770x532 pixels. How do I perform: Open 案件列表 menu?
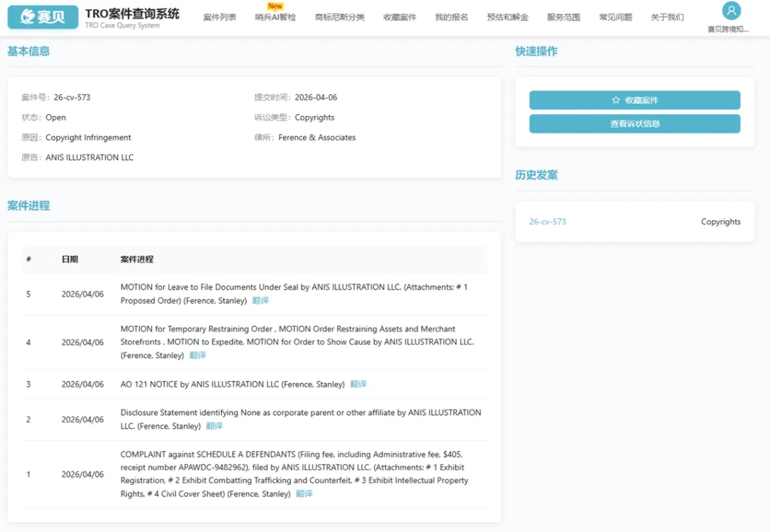coord(220,17)
